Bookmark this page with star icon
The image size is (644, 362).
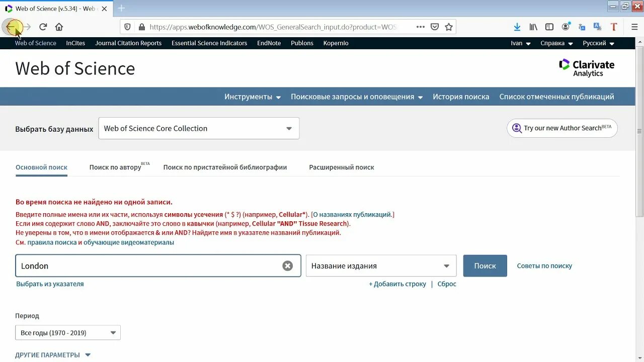pos(449,27)
